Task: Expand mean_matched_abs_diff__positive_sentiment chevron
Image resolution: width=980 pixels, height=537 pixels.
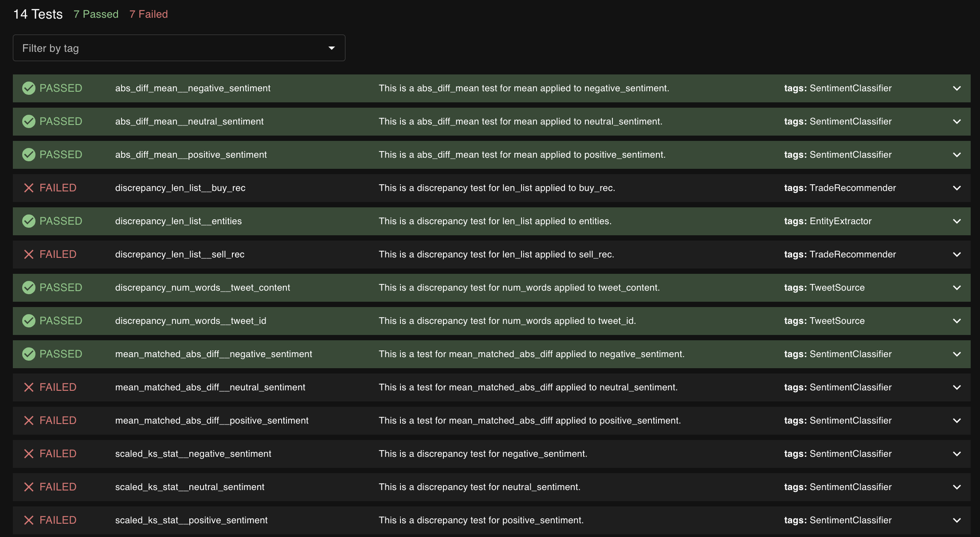Action: (956, 420)
